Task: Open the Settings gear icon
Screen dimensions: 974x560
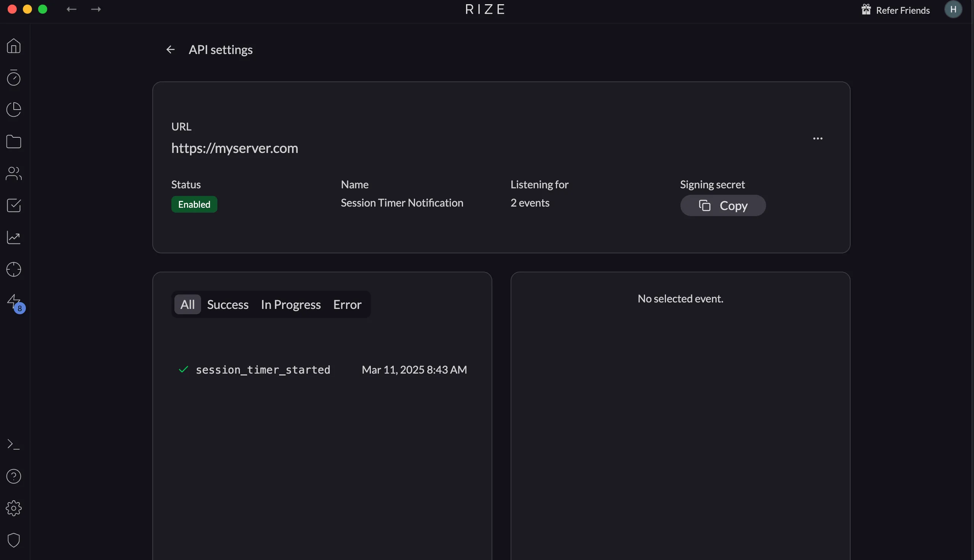Action: 14,508
